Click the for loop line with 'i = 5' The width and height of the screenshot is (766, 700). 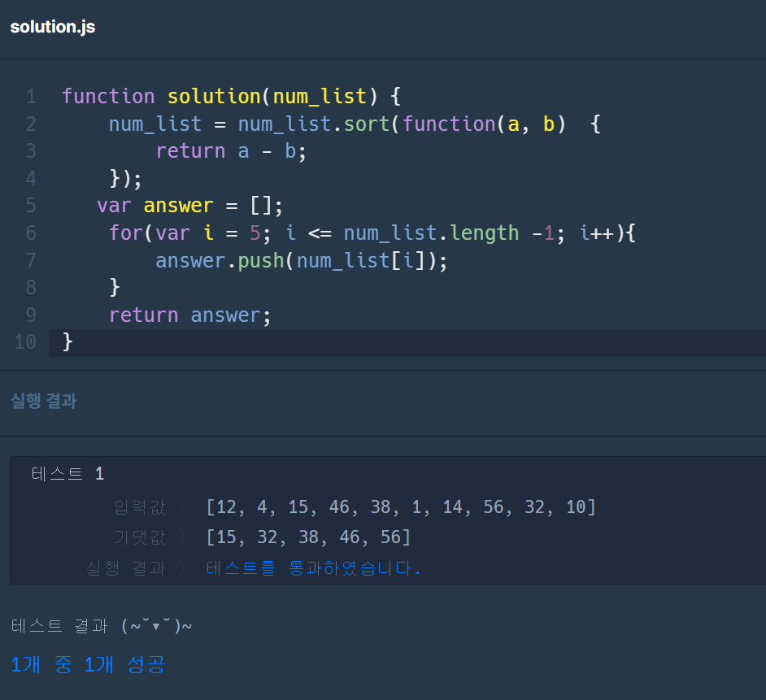pyautogui.click(x=372, y=233)
